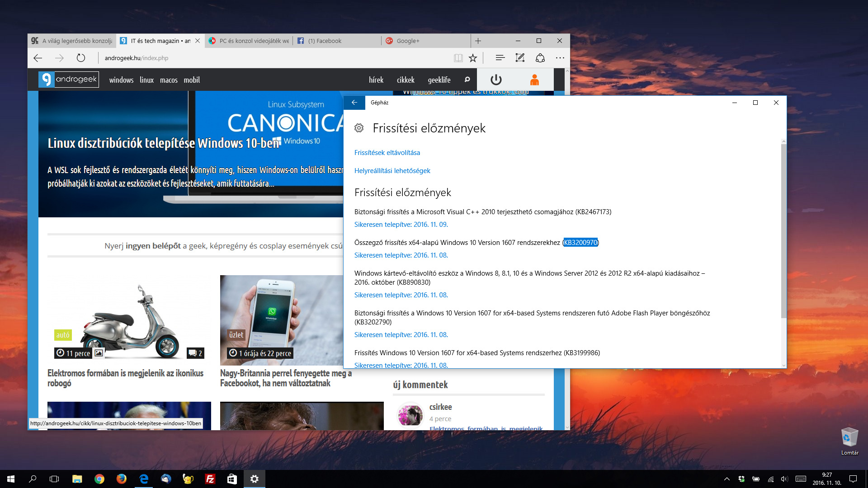The height and width of the screenshot is (488, 868).
Task: Click the Edge address bar URL
Action: 137,58
